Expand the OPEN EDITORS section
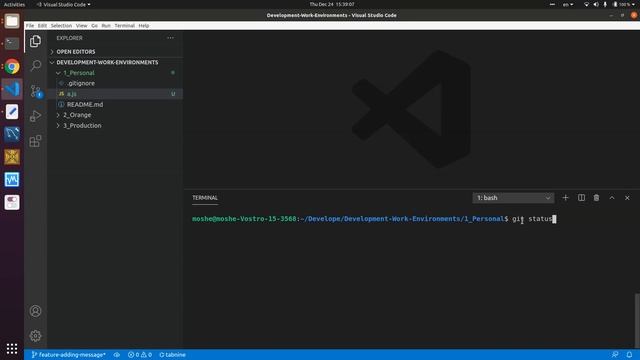Screen dimensions: 640x360 pos(115,52)
